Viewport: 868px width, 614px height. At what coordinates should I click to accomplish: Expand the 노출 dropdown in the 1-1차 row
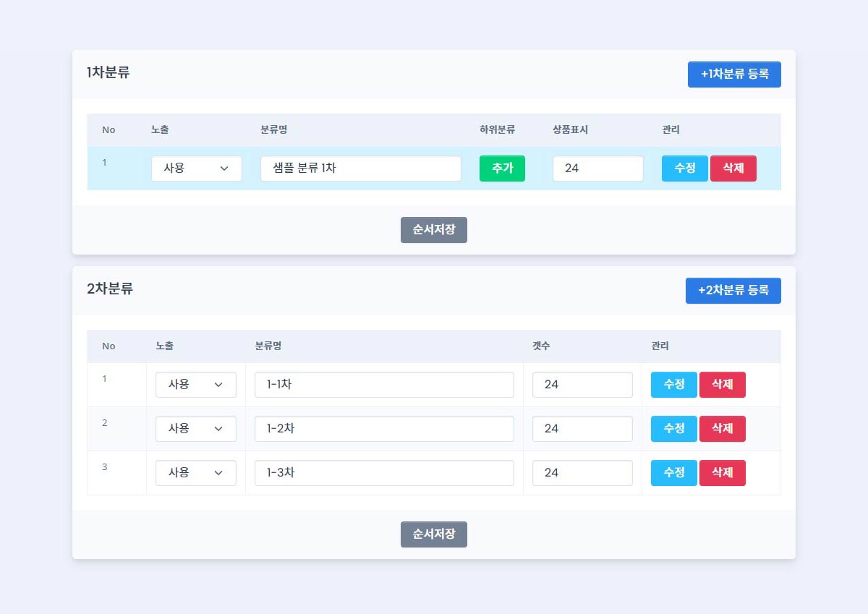[195, 385]
